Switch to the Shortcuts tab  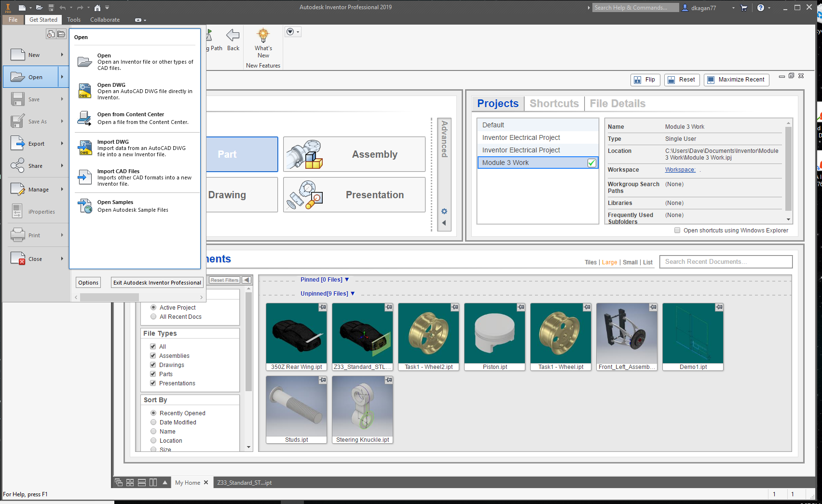554,103
